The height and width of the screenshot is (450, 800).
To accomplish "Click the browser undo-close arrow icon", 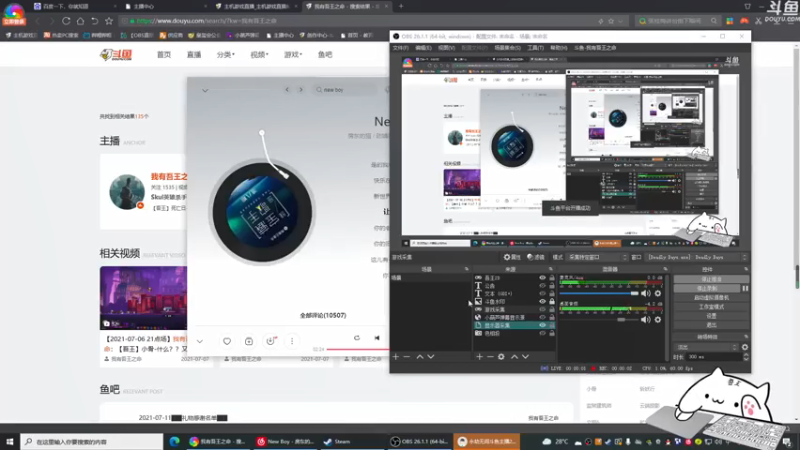I will (x=94, y=21).
